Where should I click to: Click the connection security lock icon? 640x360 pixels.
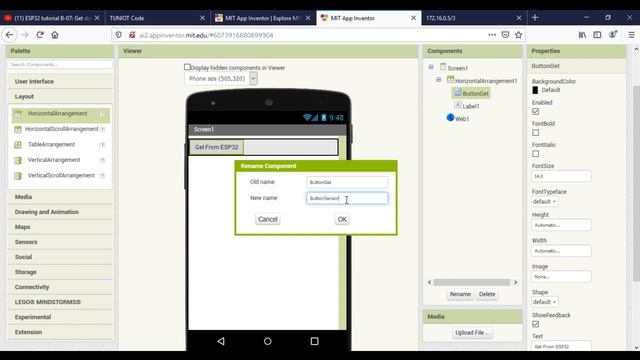pos(132,35)
